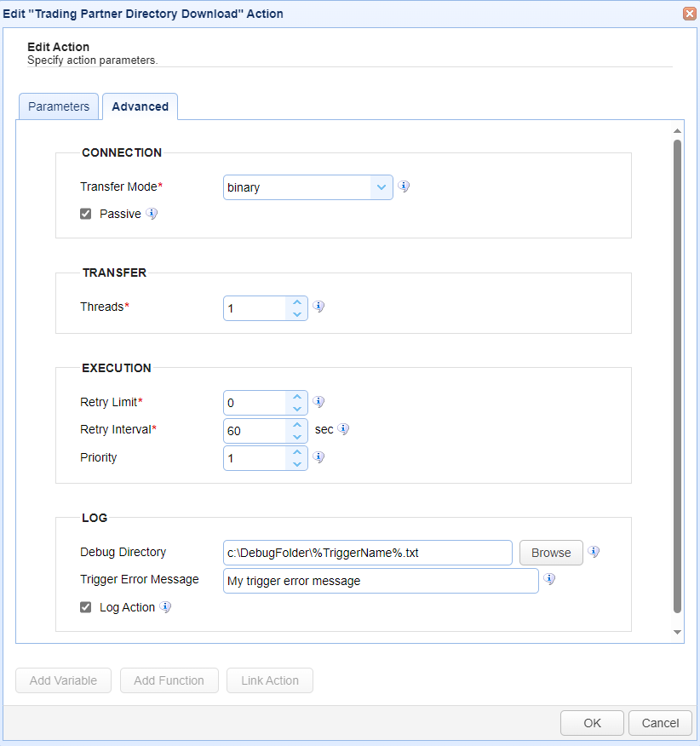Click info icon beside Log Action
This screenshot has height=746, width=700.
point(165,606)
